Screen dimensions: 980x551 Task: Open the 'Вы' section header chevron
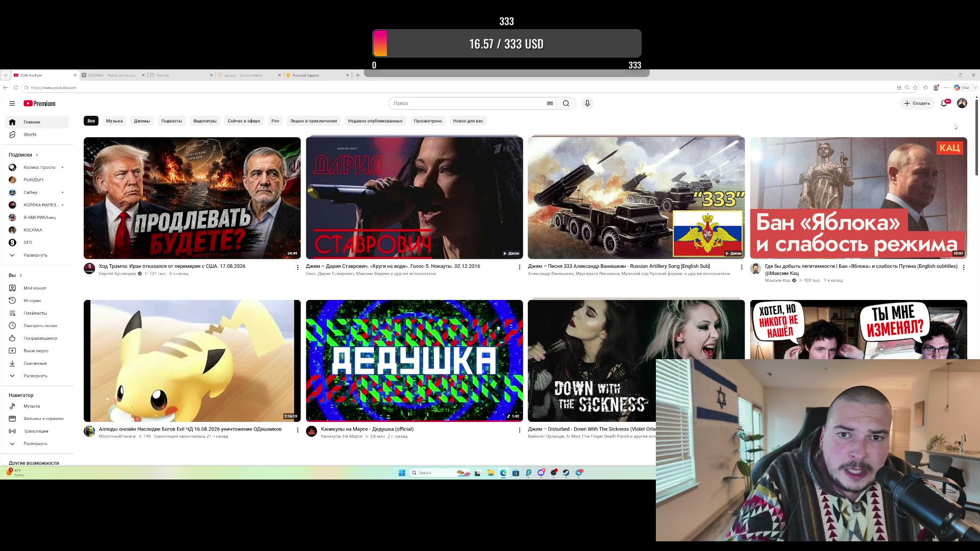click(20, 275)
